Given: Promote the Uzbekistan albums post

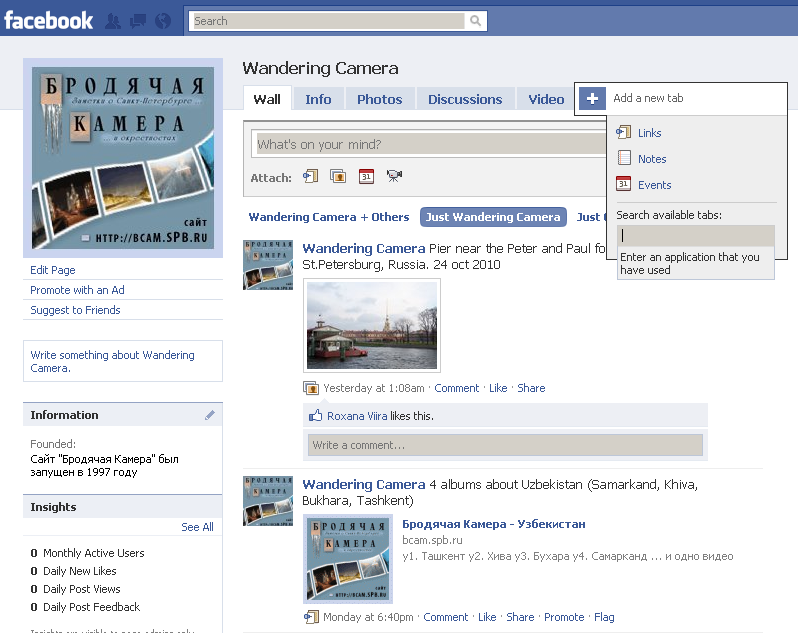Looking at the screenshot, I should pos(564,617).
